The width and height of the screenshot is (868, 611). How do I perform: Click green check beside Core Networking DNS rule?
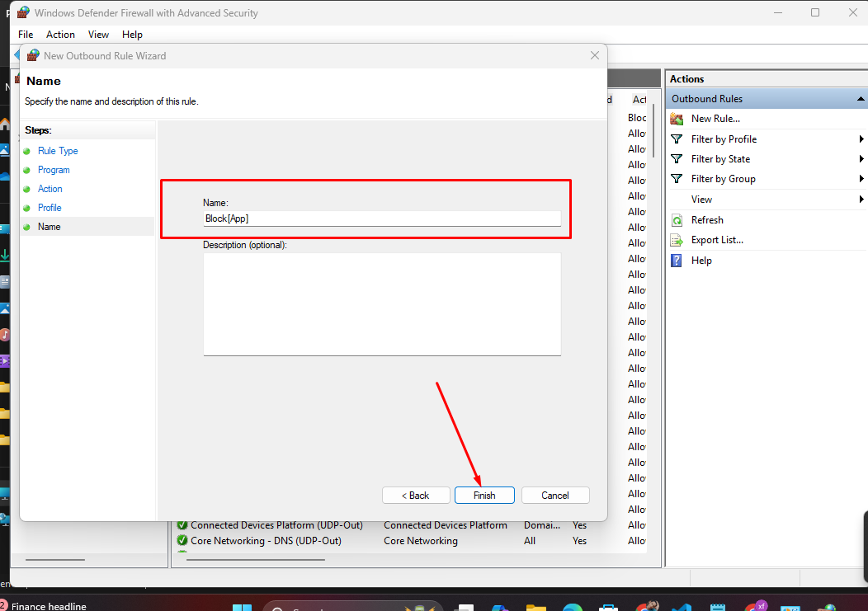(182, 541)
